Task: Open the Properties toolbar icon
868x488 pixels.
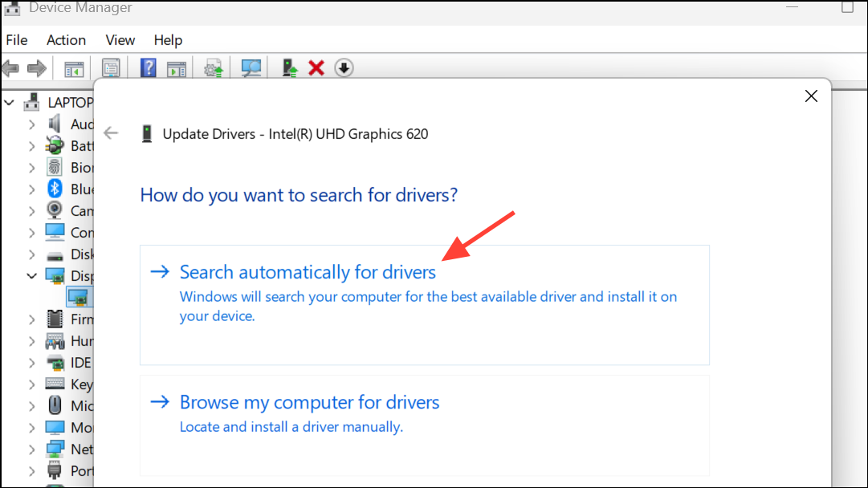Action: click(111, 68)
